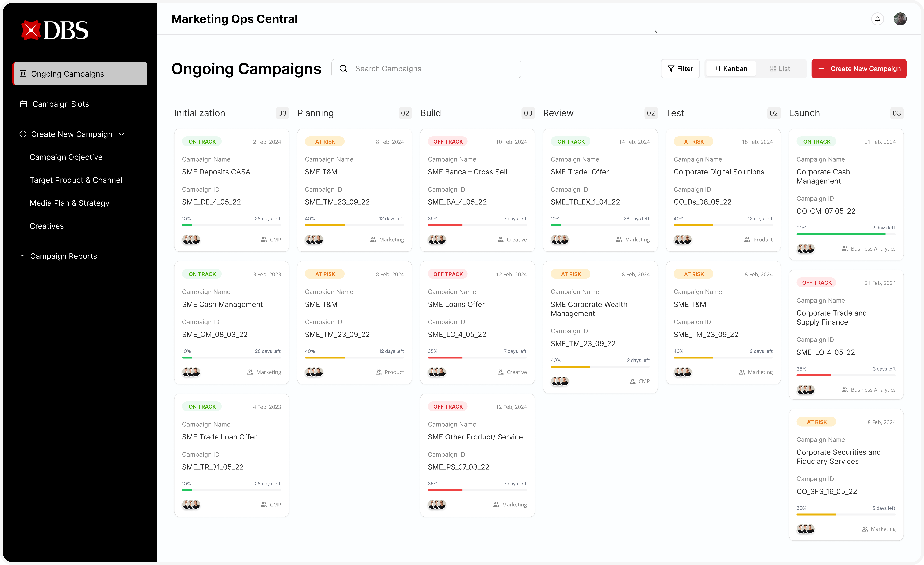
Task: Click AT RISK badge on Corporate Digital Solutions
Action: 693,141
